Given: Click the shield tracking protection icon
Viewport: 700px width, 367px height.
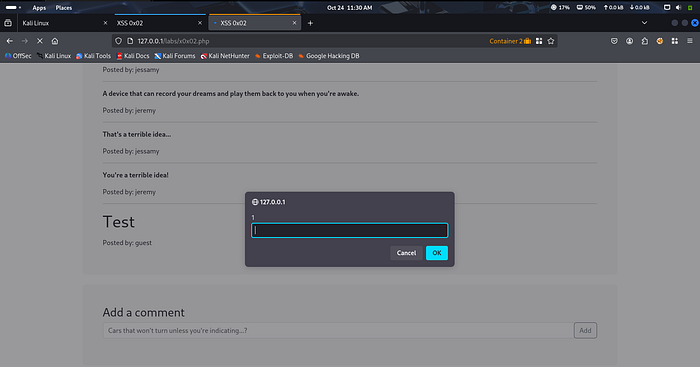Looking at the screenshot, I should [x=118, y=41].
